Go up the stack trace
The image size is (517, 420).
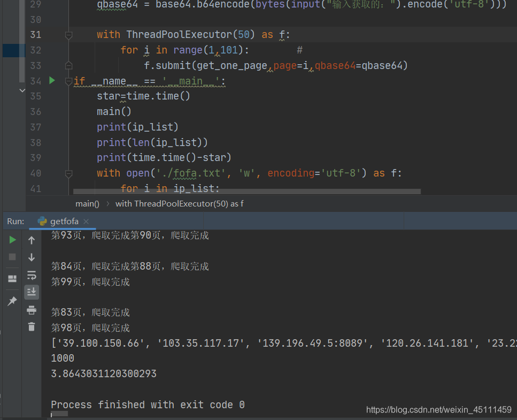pos(32,240)
